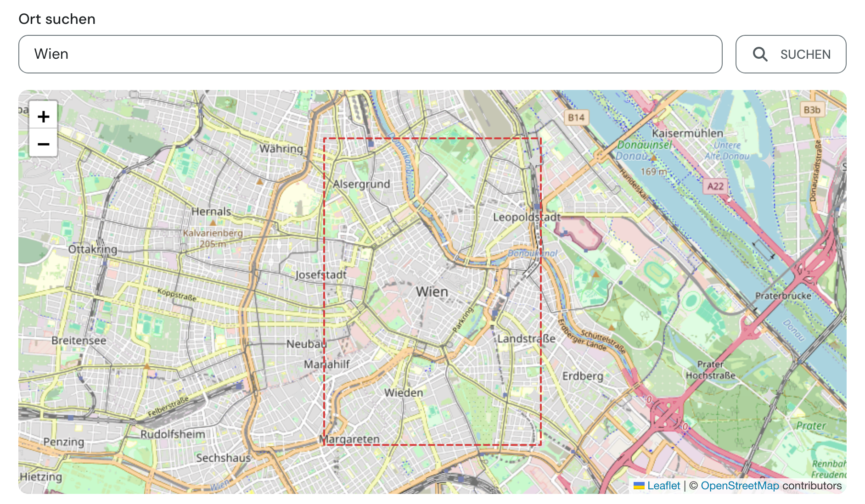Click the Ottakring district label
This screenshot has height=504, width=865.
click(x=93, y=249)
